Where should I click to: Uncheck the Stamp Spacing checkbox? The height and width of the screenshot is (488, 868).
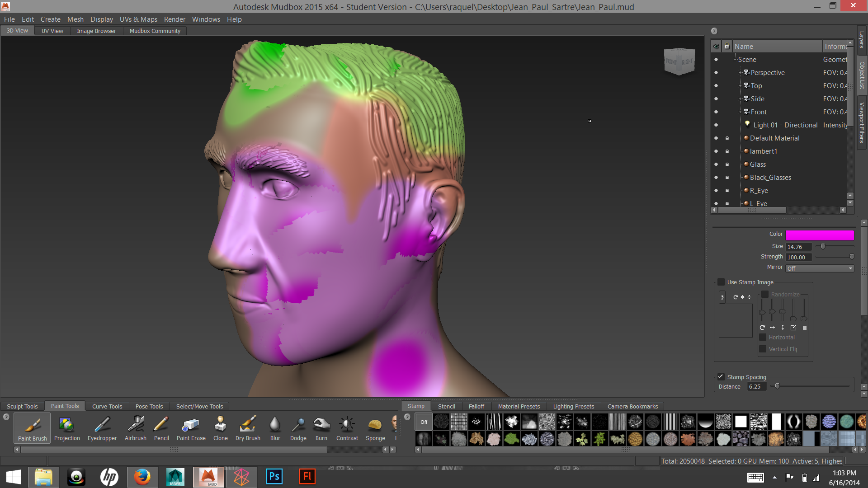[x=721, y=377]
